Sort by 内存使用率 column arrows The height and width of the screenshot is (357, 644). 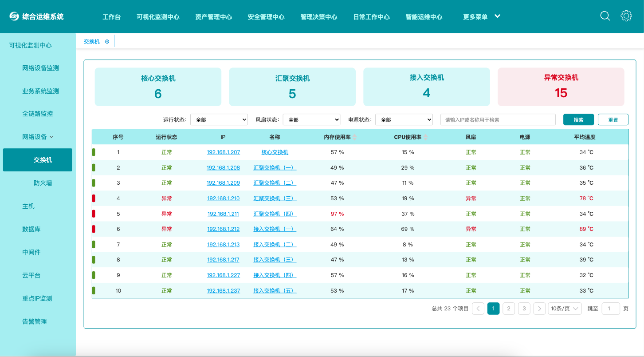(x=354, y=137)
